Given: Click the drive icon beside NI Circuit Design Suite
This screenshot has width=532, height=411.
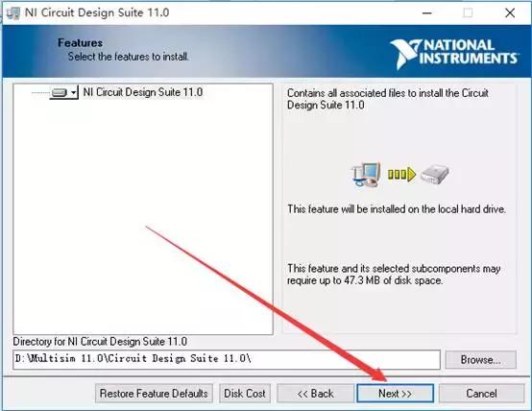Looking at the screenshot, I should coord(60,92).
